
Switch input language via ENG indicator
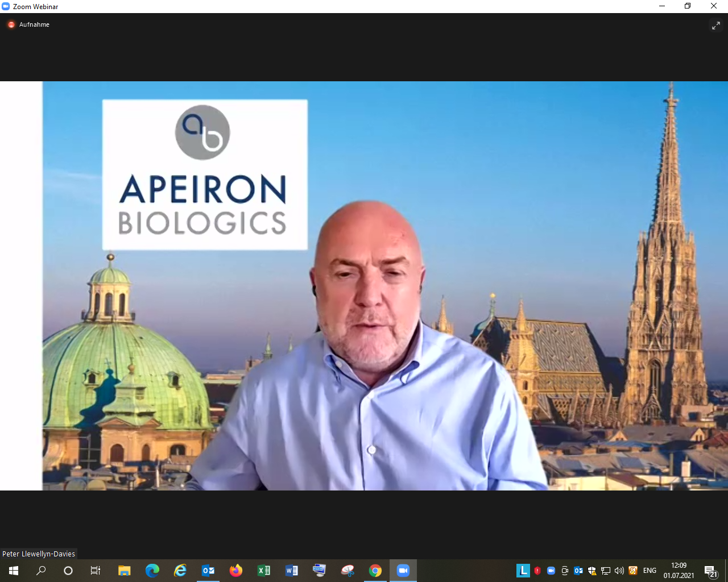(x=650, y=571)
